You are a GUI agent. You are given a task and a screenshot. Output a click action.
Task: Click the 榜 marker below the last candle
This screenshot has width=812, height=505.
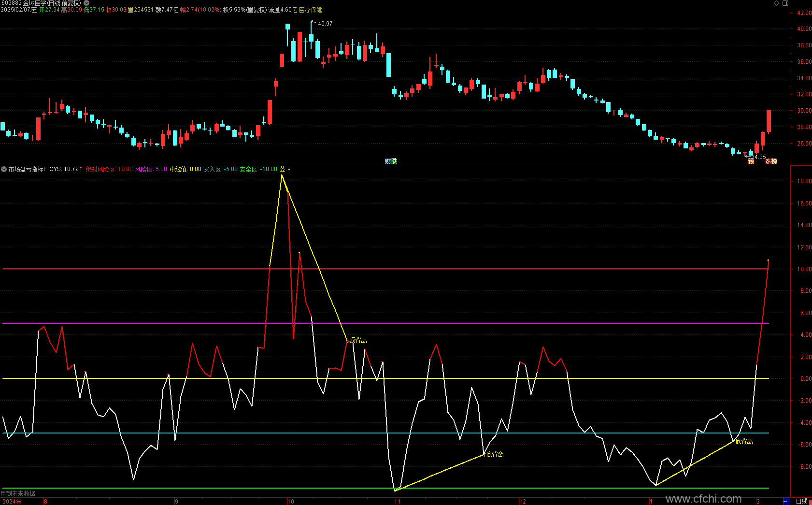coord(774,161)
